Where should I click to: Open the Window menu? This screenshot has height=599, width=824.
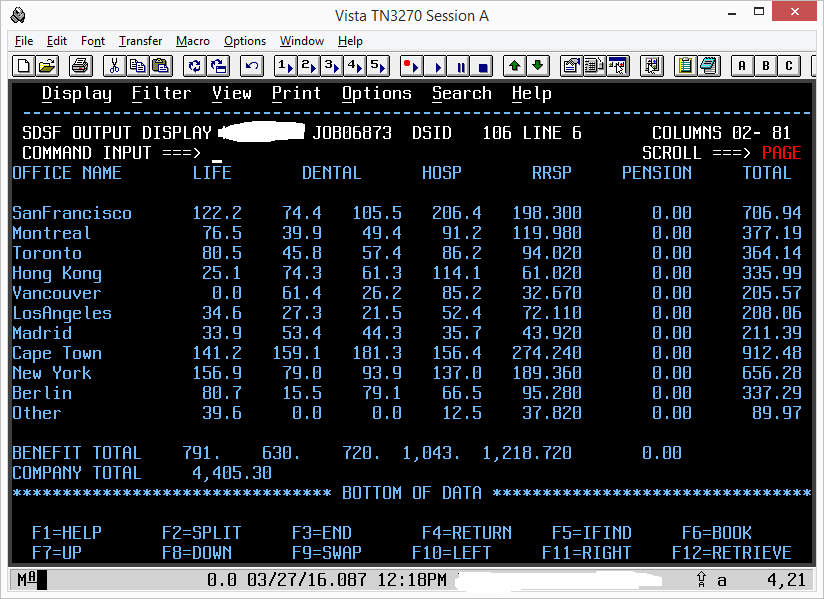click(x=302, y=41)
